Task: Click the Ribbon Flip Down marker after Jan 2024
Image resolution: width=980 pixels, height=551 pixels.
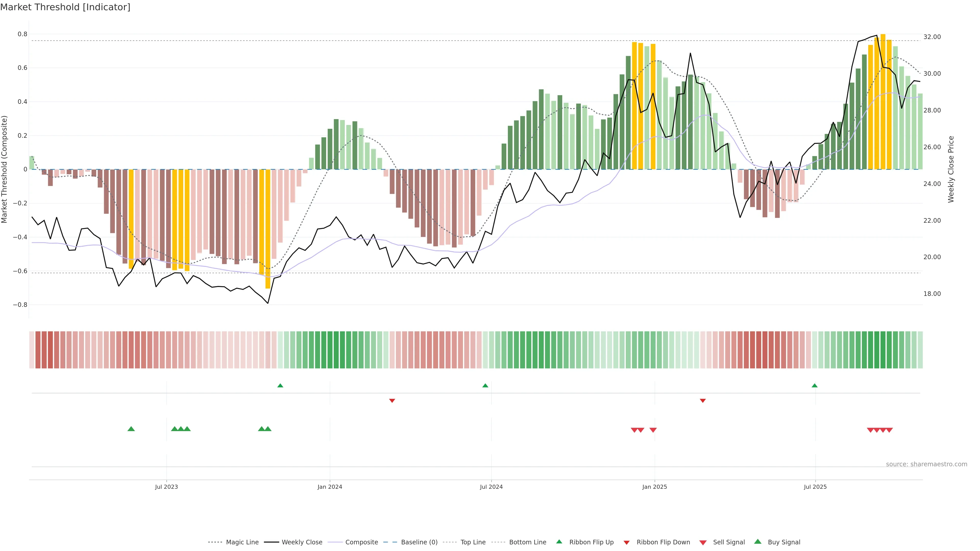Action: pos(392,401)
